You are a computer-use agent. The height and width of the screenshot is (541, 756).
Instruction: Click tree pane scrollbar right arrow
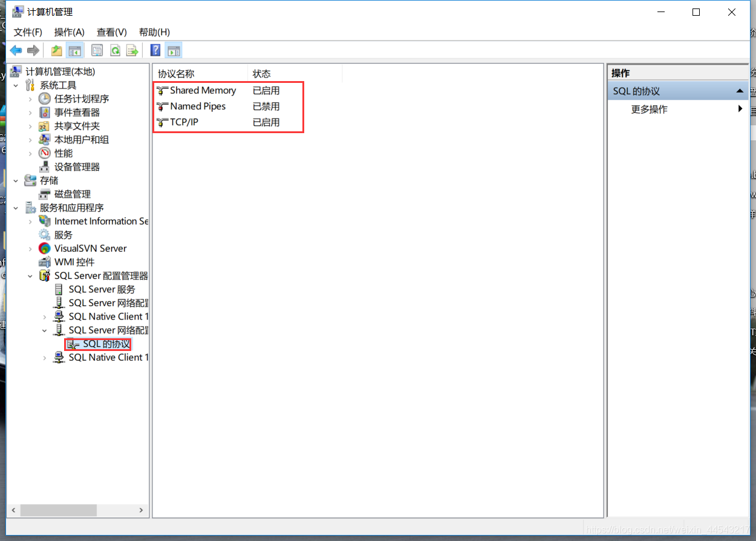coord(142,510)
